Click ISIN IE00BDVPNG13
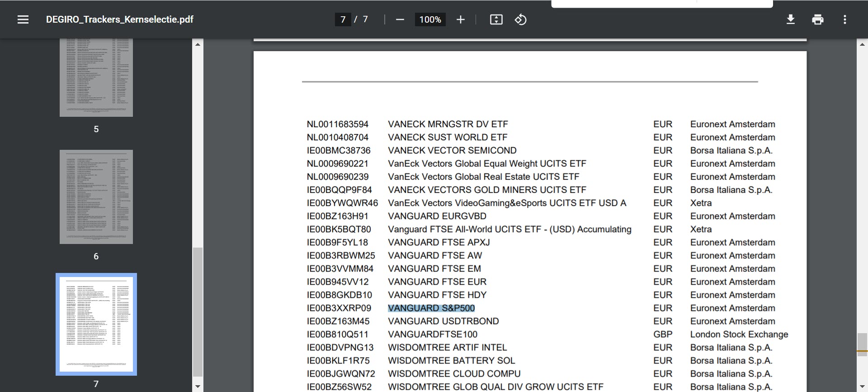The height and width of the screenshot is (392, 868). click(x=340, y=348)
